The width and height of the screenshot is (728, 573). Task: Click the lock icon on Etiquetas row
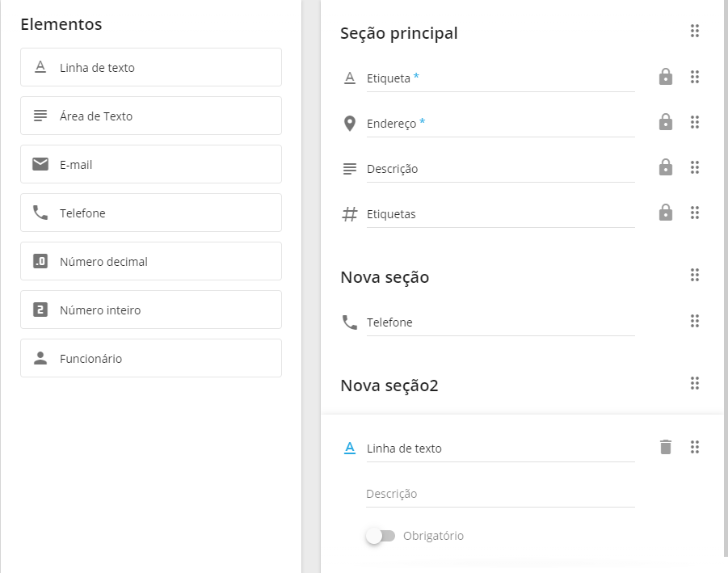pyautogui.click(x=665, y=213)
